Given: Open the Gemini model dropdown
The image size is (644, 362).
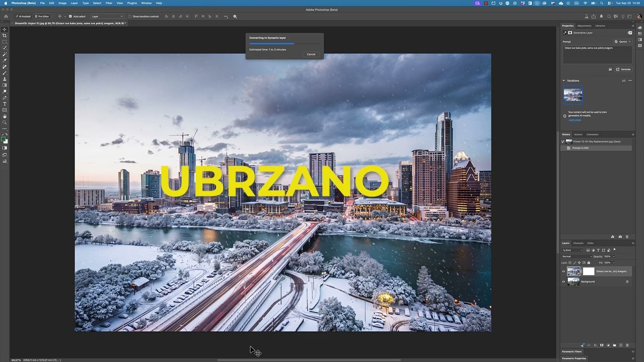Looking at the screenshot, I should [622, 42].
